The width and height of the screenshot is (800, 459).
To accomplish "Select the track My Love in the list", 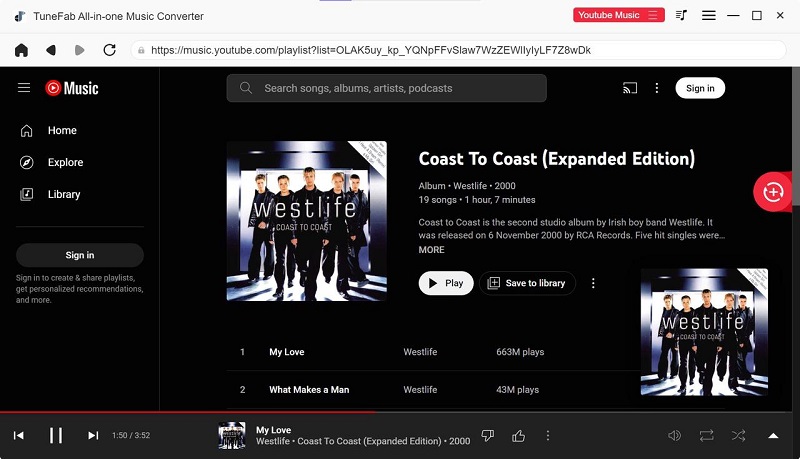I will pos(287,352).
